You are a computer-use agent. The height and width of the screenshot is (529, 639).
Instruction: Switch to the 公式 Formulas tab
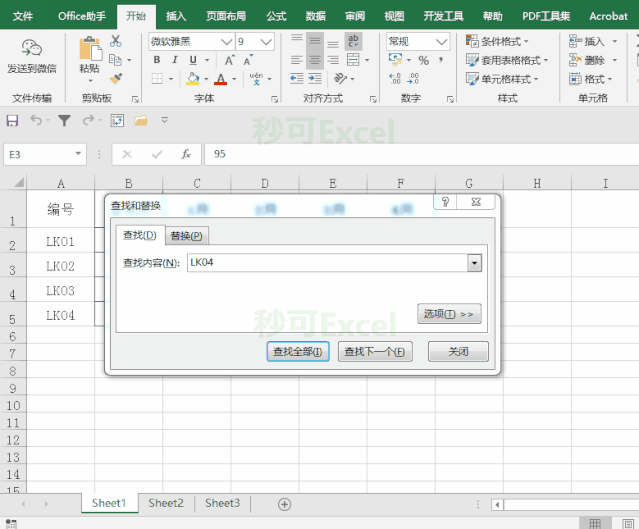point(276,16)
